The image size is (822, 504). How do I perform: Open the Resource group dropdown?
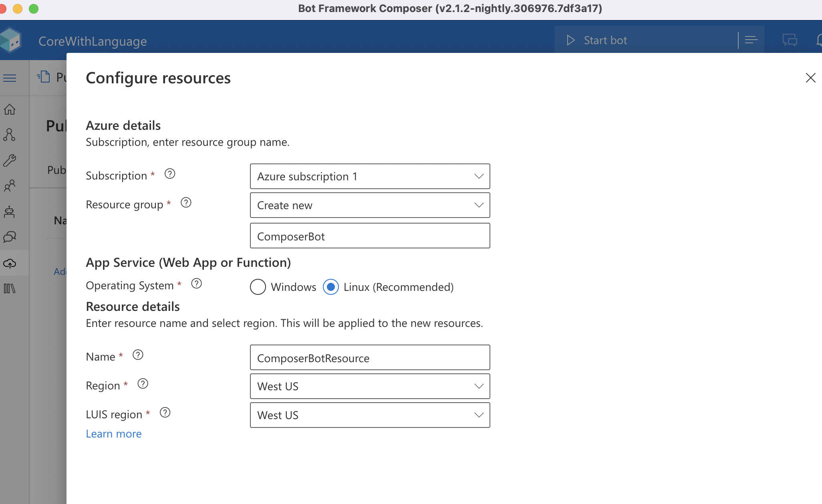[370, 205]
